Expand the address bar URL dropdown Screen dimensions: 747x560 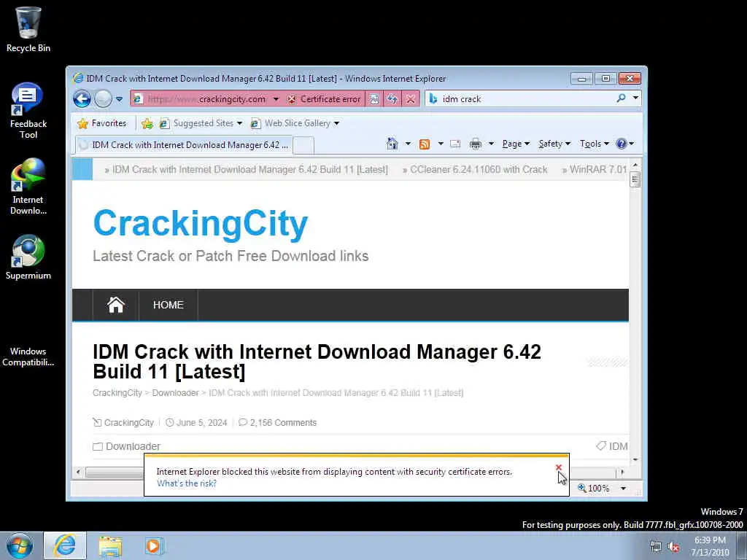tap(276, 99)
